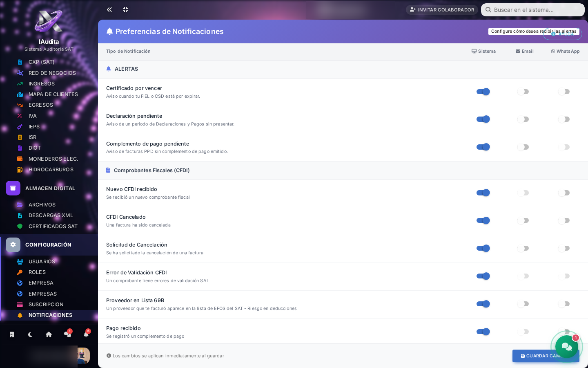Open Mapa de Clientes map icon
This screenshot has height=368, width=588.
coord(20,94)
